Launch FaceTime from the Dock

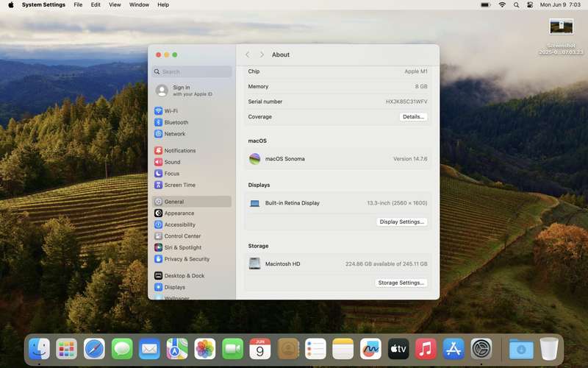click(x=232, y=349)
